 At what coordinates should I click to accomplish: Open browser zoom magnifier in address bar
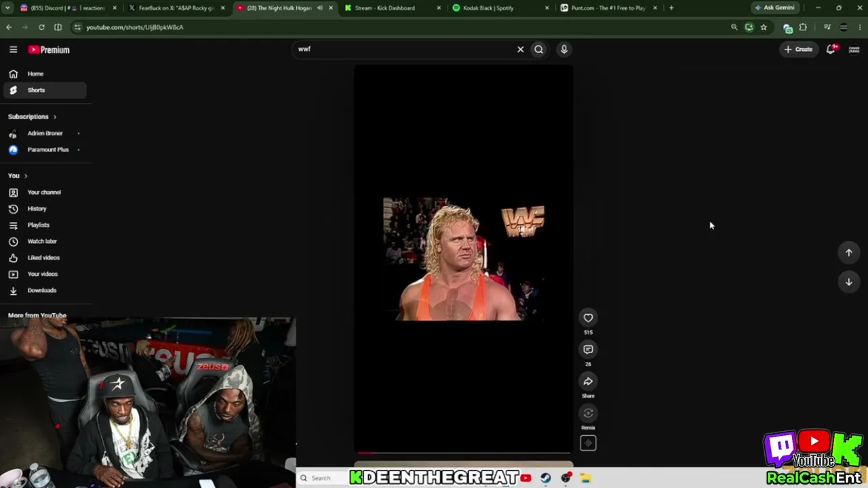pyautogui.click(x=734, y=27)
